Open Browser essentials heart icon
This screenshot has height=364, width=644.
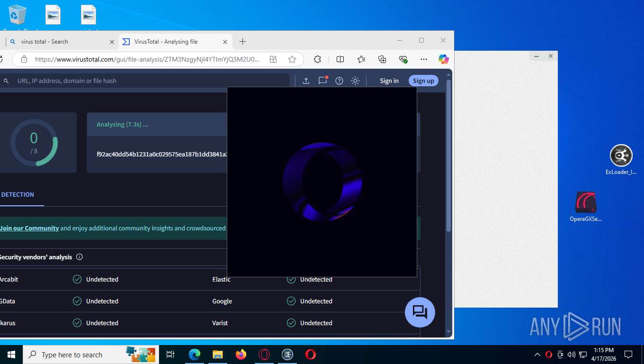[403, 59]
